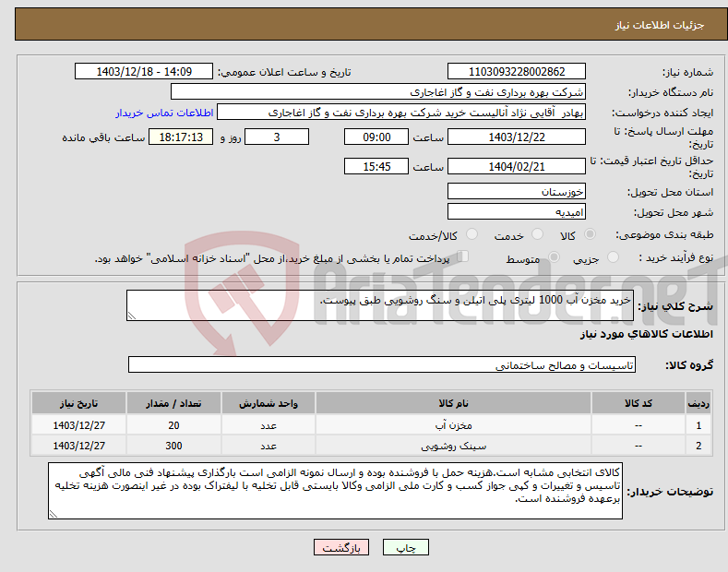This screenshot has width=728, height=572.
Task: Click the ردیف column header
Action: tap(698, 403)
